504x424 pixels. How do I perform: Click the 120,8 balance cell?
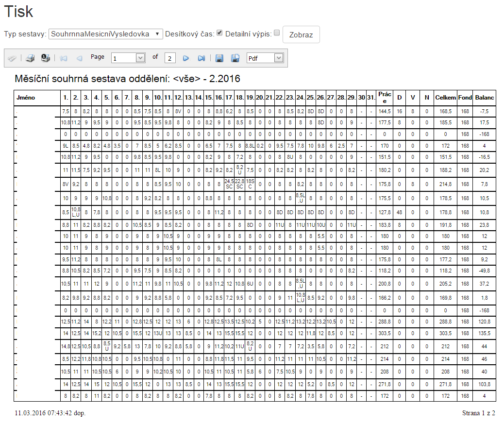tap(485, 322)
